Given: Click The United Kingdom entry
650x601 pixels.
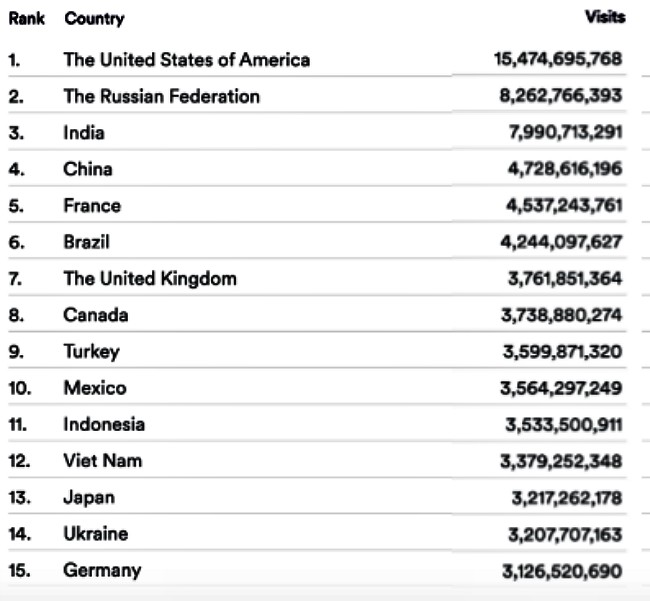Looking at the screenshot, I should click(x=150, y=279).
